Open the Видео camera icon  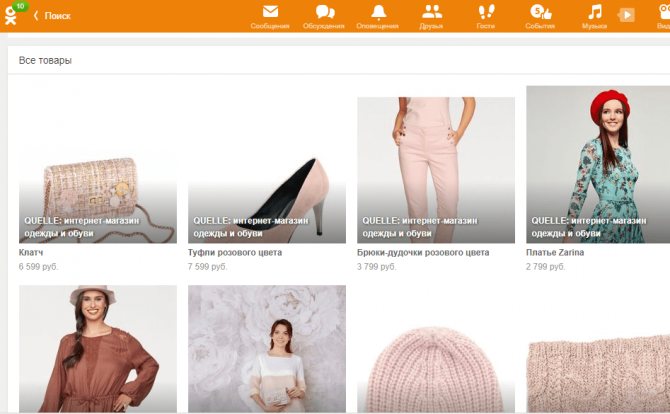(664, 12)
